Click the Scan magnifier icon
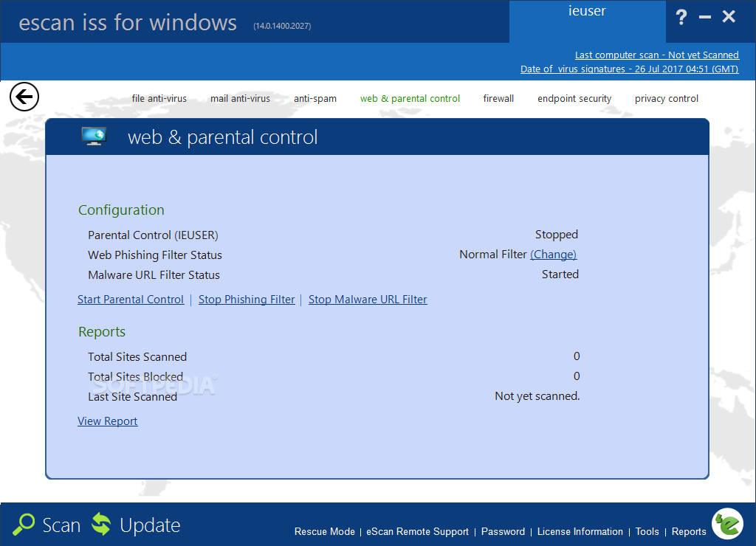 [x=23, y=525]
